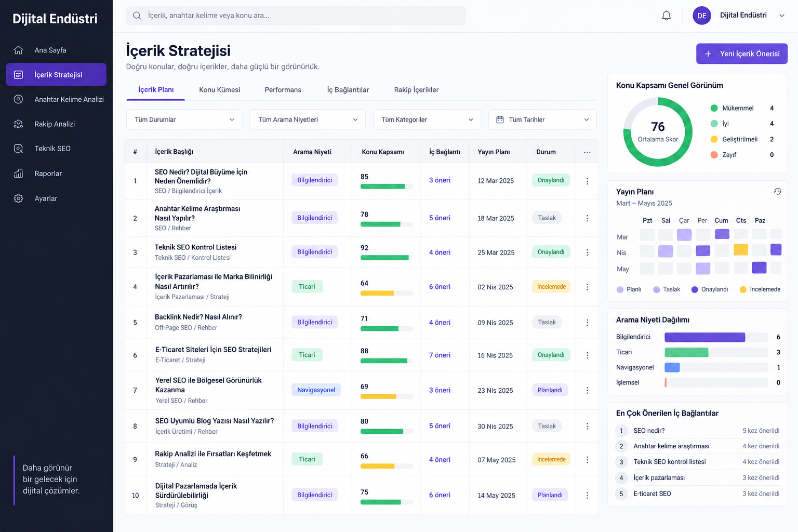Viewport: 798px width, 532px height.
Task: Open 7 öneri link for E-Ticaret row
Action: click(440, 355)
